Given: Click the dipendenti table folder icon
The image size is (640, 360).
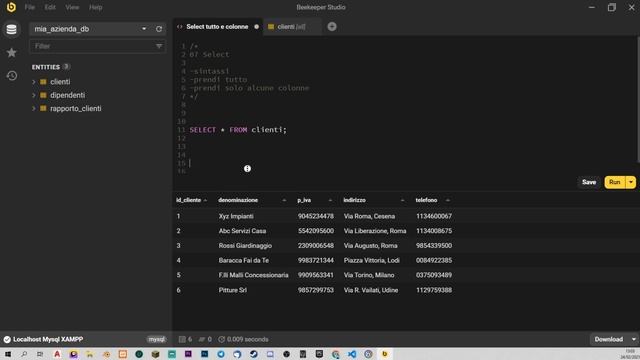Looking at the screenshot, I should pos(43,95).
